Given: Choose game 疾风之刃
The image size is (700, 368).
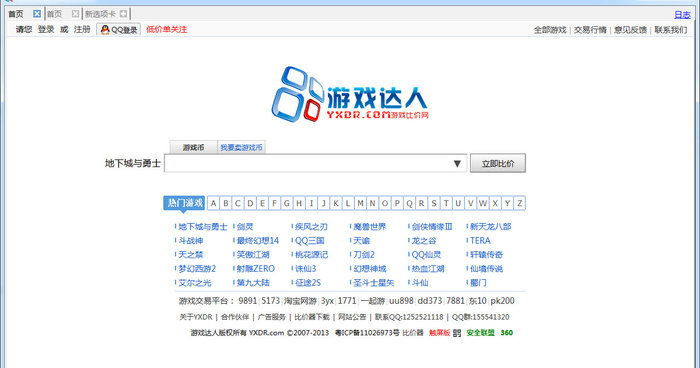Looking at the screenshot, I should (x=311, y=227).
